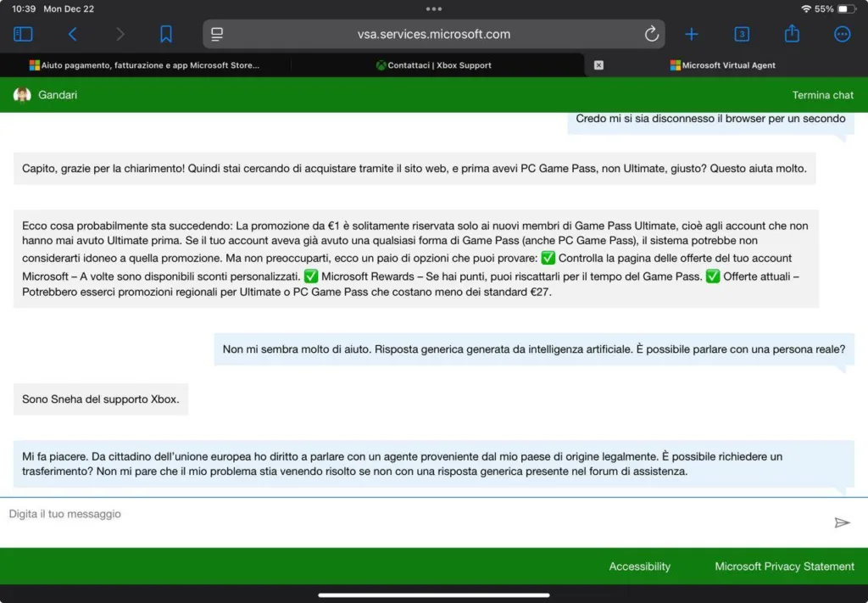Select the Microsoft Virtual Agent tab
This screenshot has width=868, height=603.
pyautogui.click(x=727, y=65)
